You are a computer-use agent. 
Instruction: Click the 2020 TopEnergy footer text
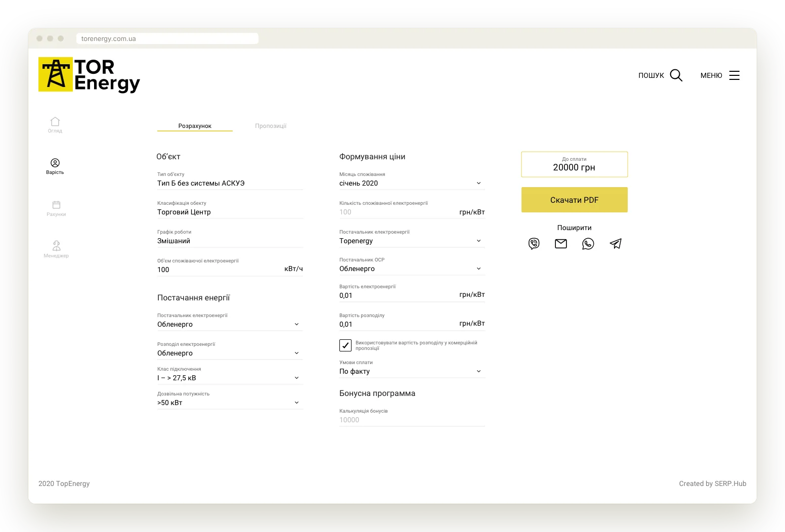(x=64, y=483)
